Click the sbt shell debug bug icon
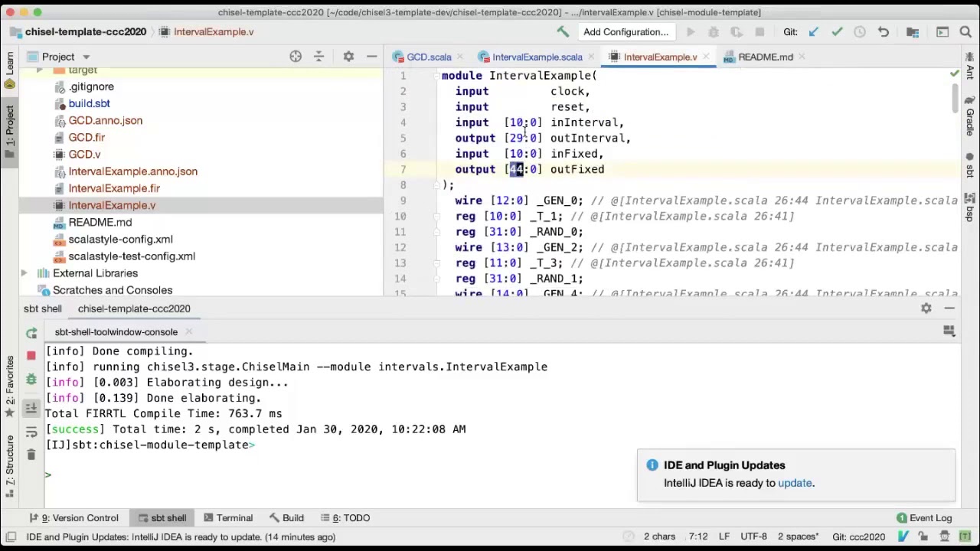 coord(31,379)
